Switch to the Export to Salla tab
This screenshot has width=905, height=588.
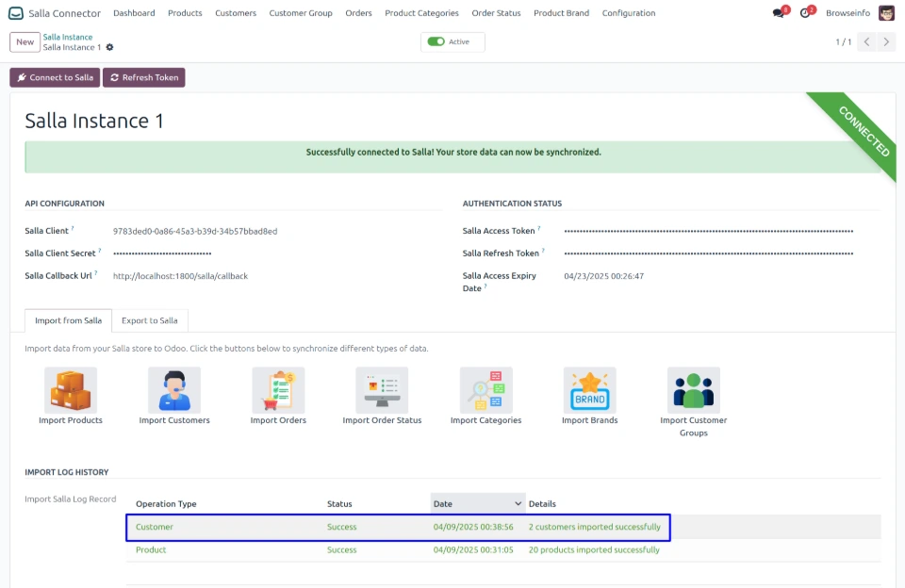149,320
